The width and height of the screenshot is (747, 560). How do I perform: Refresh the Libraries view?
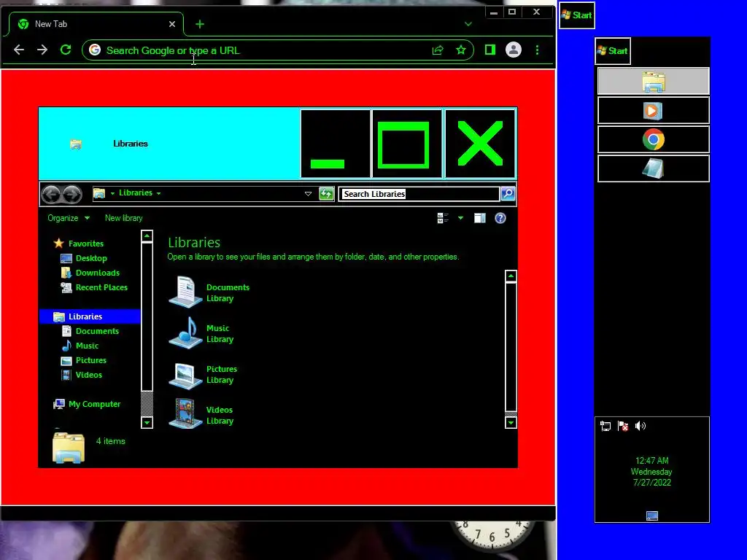[x=326, y=193]
